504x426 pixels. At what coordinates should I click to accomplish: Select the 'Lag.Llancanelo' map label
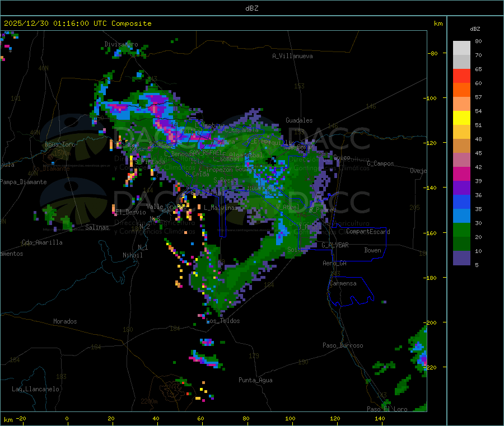(35, 389)
